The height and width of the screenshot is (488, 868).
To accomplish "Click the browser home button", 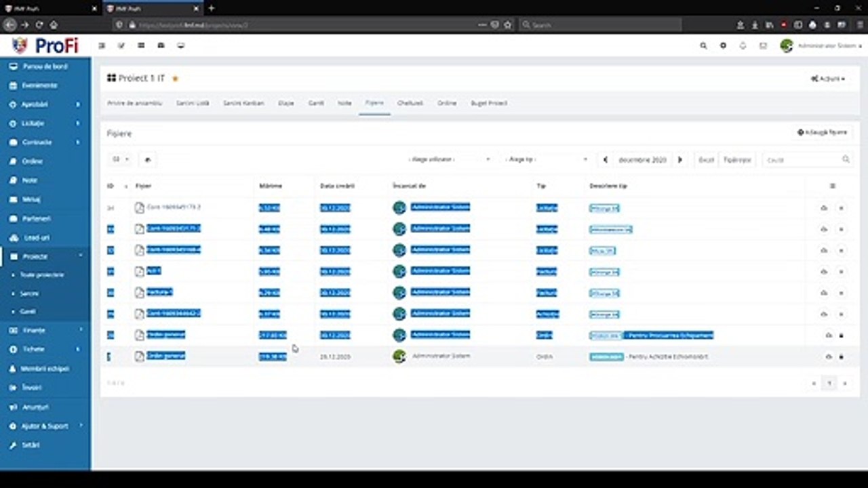I will pos(54,24).
